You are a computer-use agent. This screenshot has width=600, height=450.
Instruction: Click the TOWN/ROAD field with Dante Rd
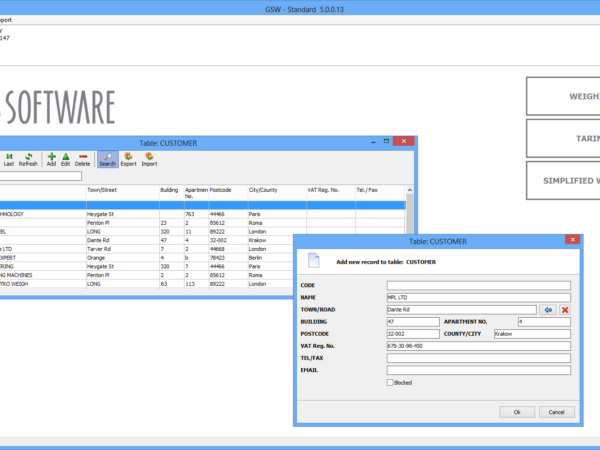(x=461, y=310)
